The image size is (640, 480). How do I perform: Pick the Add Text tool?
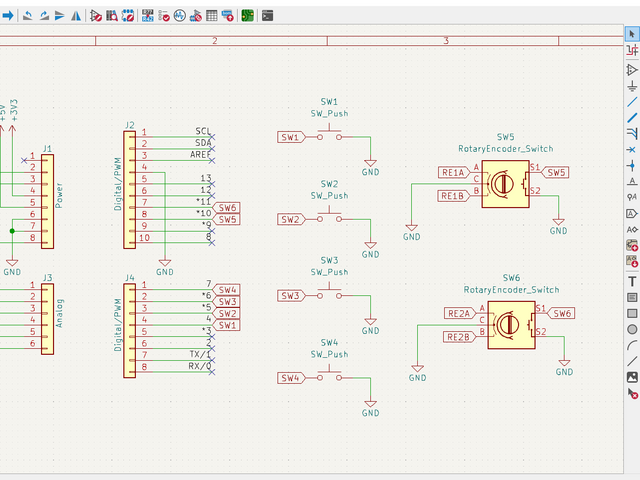click(x=632, y=281)
